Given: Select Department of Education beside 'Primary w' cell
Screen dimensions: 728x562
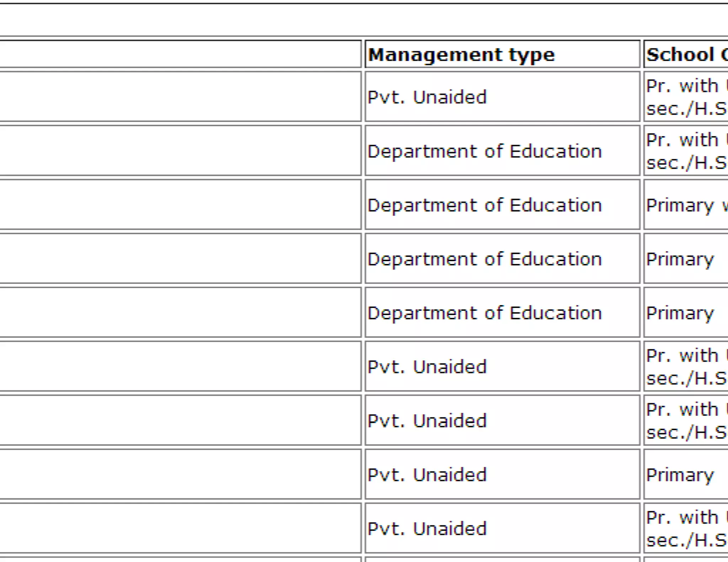Looking at the screenshot, I should click(485, 205).
